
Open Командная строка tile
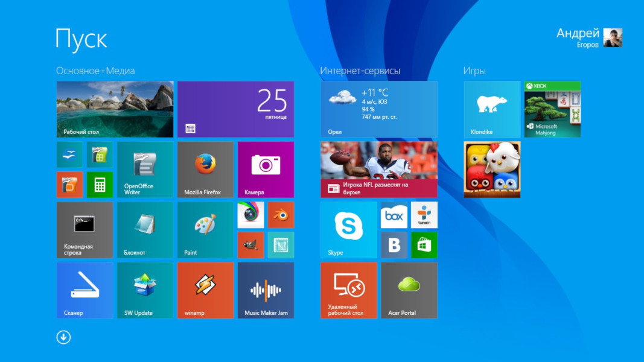[x=84, y=230]
